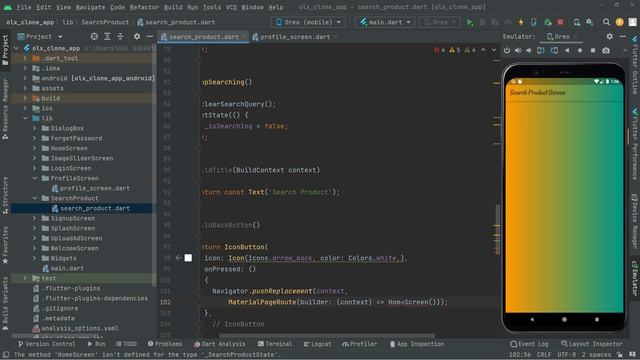640x360 pixels.
Task: Open the File menu
Action: [x=24, y=7]
